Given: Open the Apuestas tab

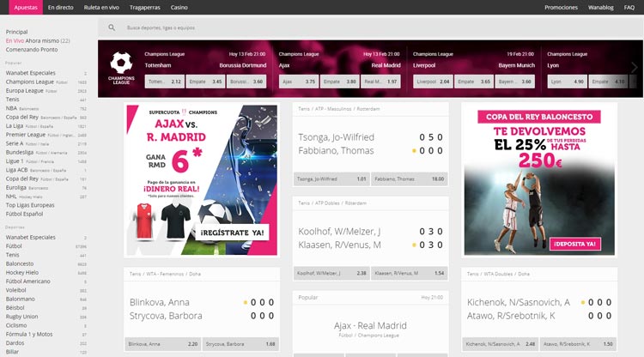Looking at the screenshot, I should tap(26, 8).
